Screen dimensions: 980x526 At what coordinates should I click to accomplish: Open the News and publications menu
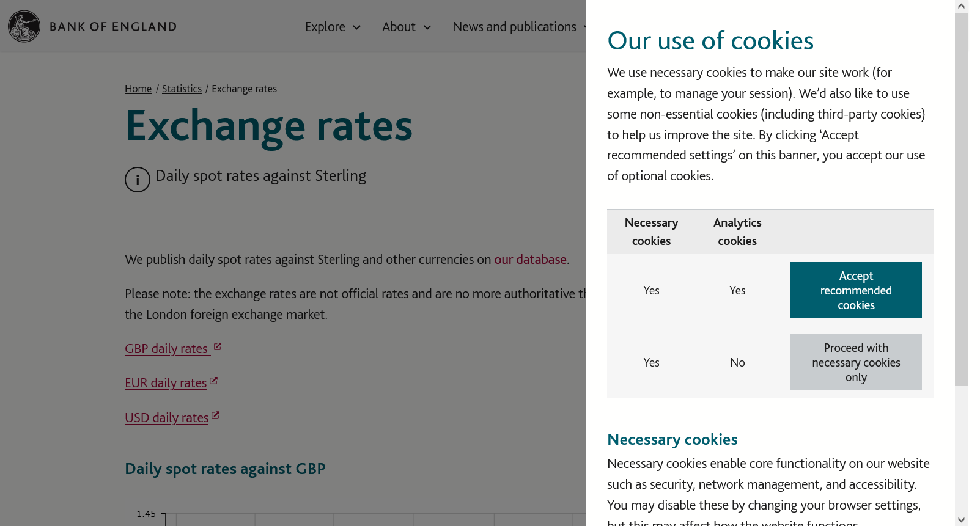click(514, 27)
